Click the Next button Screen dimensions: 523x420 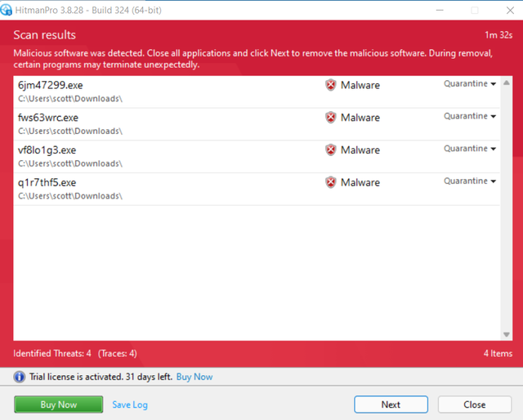[391, 404]
